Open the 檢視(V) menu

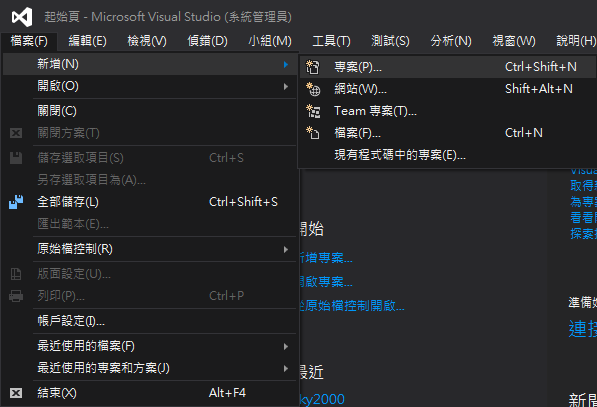tap(147, 41)
